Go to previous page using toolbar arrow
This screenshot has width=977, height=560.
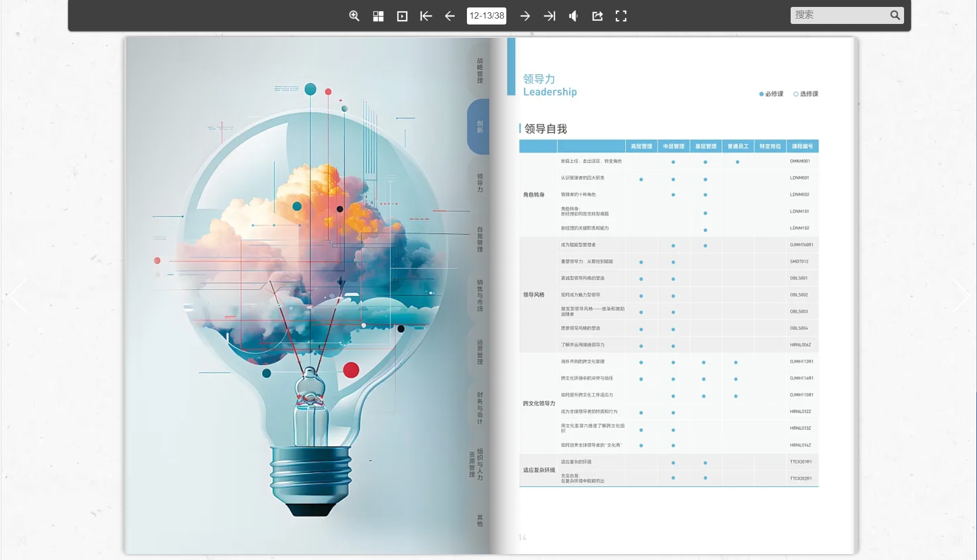[x=450, y=16]
